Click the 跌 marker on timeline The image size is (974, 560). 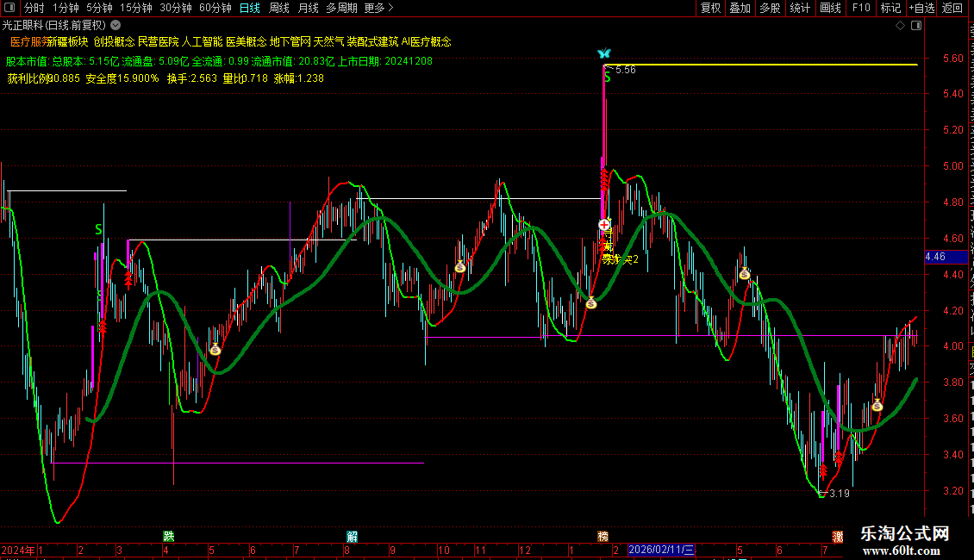[168, 536]
